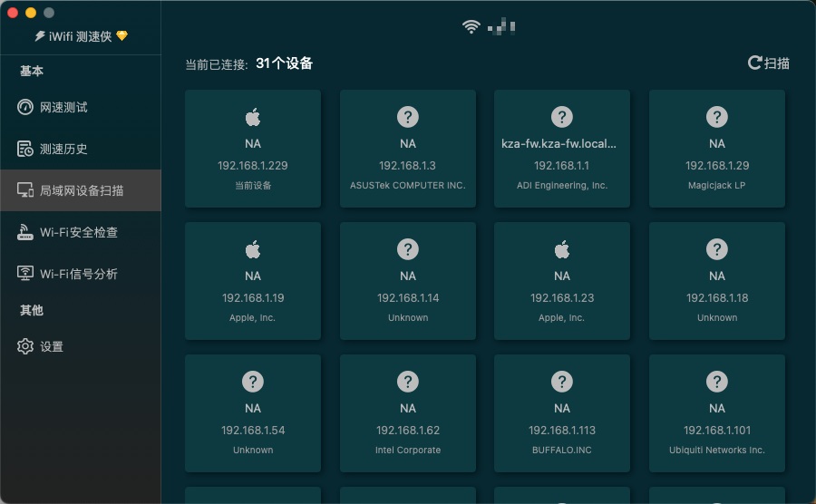Click the IP address 192.168.1.3
Image resolution: width=816 pixels, height=504 pixels.
(407, 165)
